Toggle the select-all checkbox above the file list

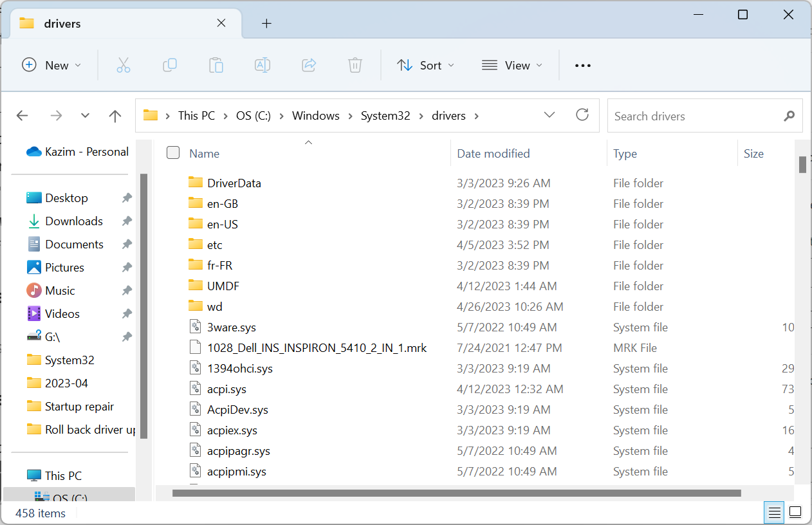173,152
